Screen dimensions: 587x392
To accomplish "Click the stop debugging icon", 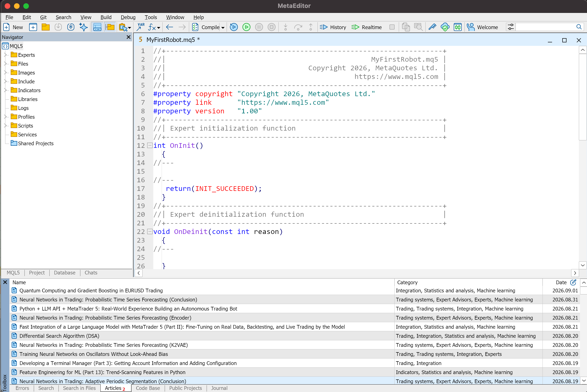I will pyautogui.click(x=271, y=27).
